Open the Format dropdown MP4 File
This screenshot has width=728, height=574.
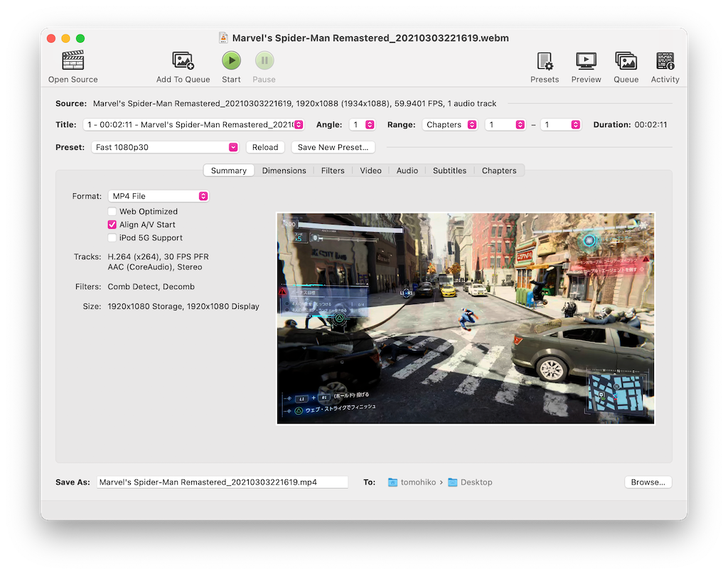pos(159,196)
